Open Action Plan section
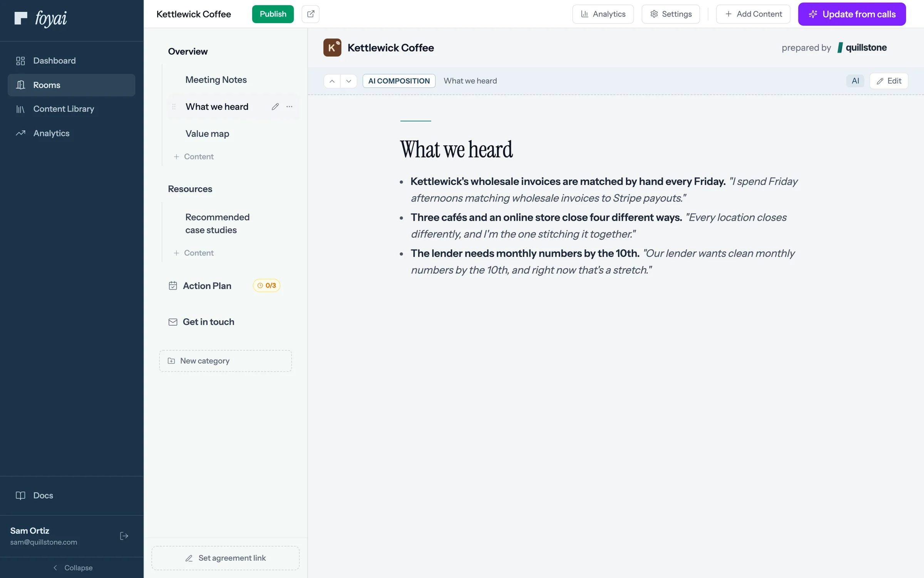 pyautogui.click(x=207, y=286)
